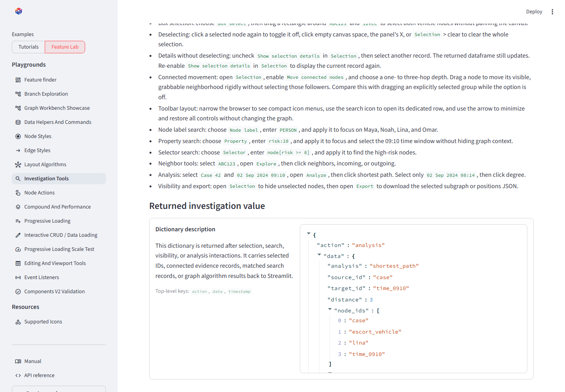Click the Event Listeners sensor icon
The image size is (565, 392).
pyautogui.click(x=18, y=278)
